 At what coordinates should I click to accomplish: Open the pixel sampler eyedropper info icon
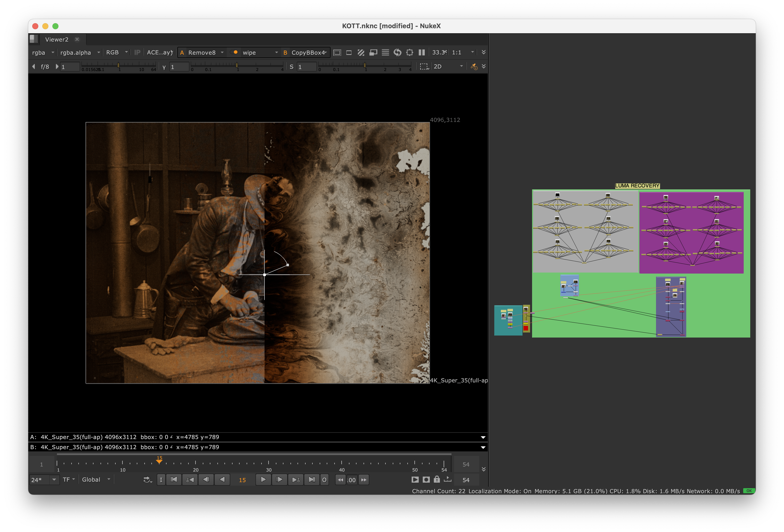(474, 66)
